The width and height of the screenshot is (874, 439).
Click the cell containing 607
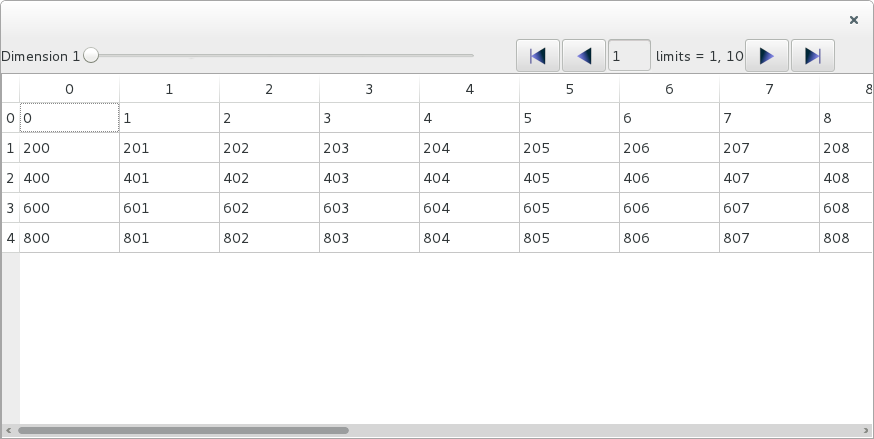(x=769, y=208)
